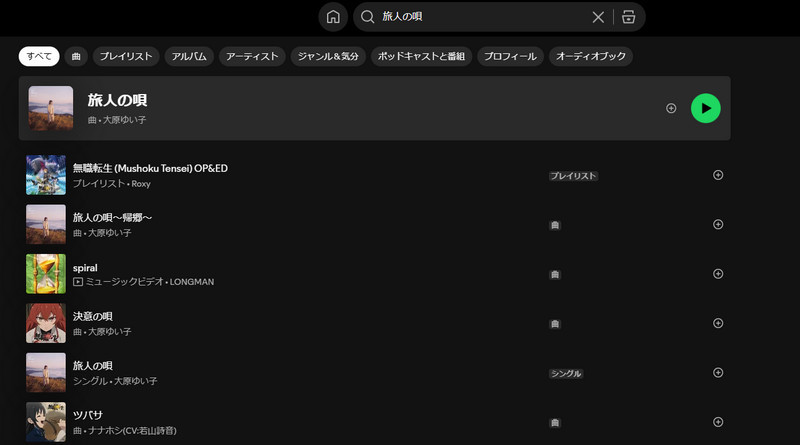Click the プレイリスト tag on 無職転生 row
This screenshot has width=800, height=445.
(x=573, y=176)
